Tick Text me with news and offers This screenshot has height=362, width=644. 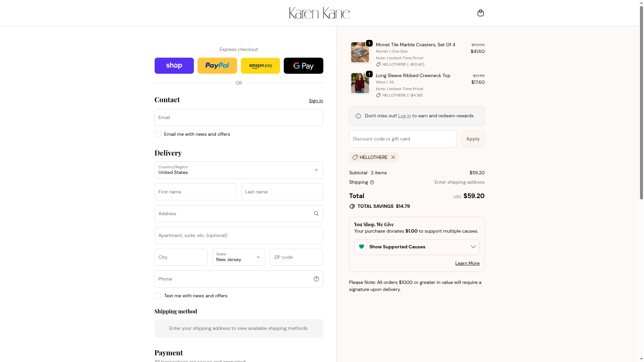point(158,296)
